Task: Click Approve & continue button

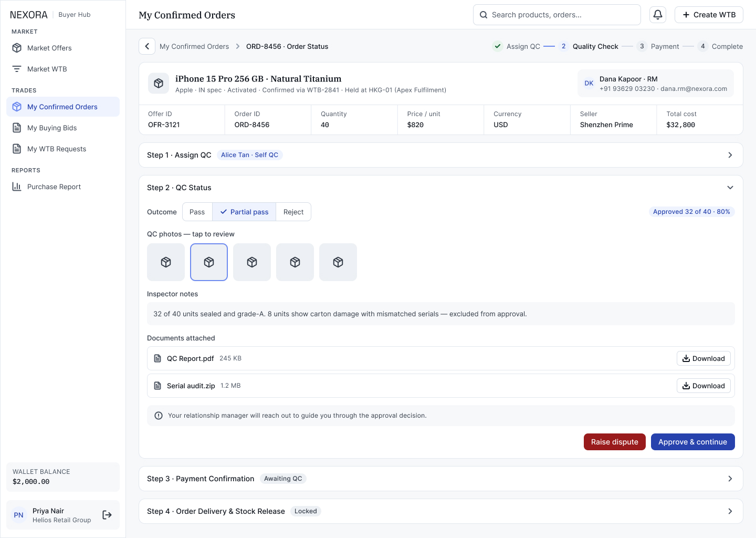Action: [x=693, y=442]
